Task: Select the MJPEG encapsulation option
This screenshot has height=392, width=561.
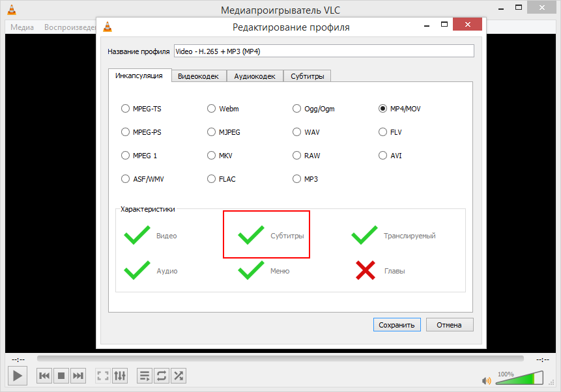Action: pyautogui.click(x=223, y=132)
